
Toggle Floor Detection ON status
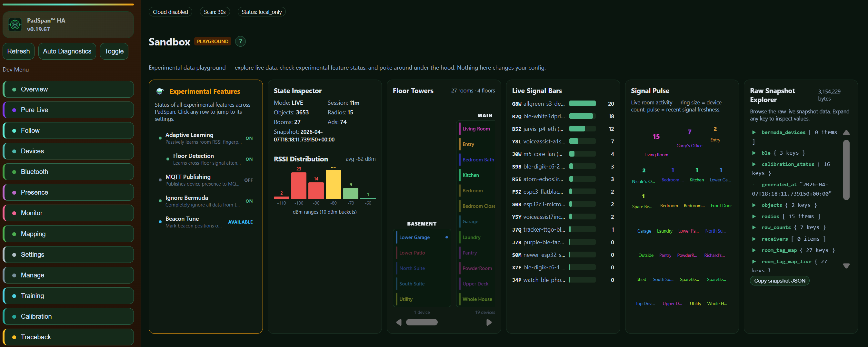[249, 159]
